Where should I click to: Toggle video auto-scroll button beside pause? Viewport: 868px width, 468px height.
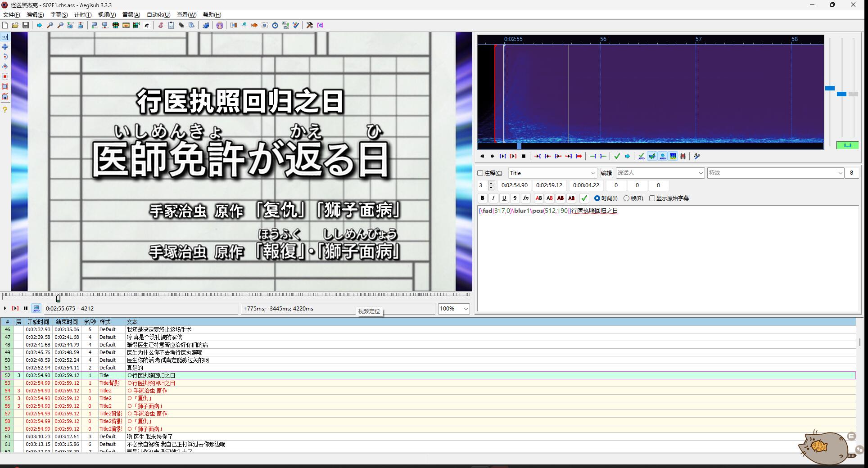click(36, 308)
